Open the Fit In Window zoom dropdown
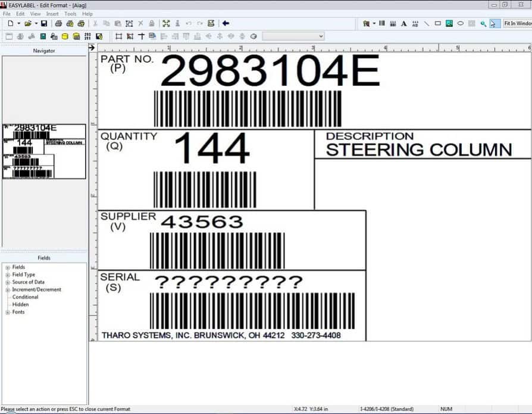Viewport: 532px width, 414px height. click(517, 23)
